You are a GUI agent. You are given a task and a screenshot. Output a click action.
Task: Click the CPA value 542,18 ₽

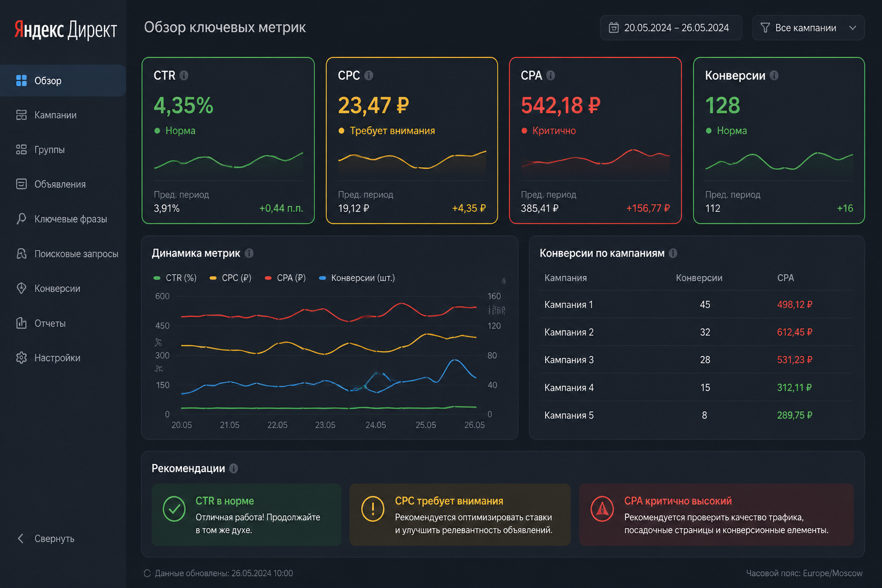point(560,105)
